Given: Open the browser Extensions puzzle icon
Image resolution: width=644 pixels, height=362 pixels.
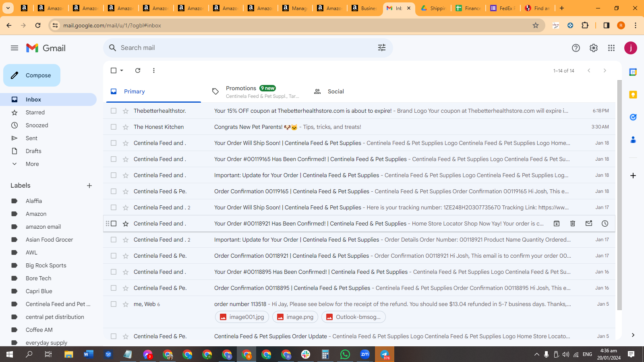Looking at the screenshot, I should tap(585, 25).
